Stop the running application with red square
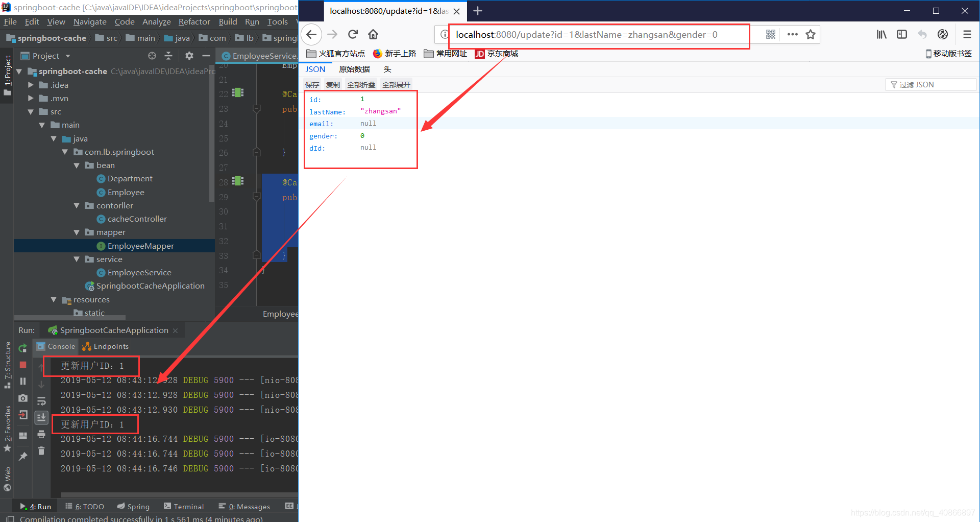 23,365
